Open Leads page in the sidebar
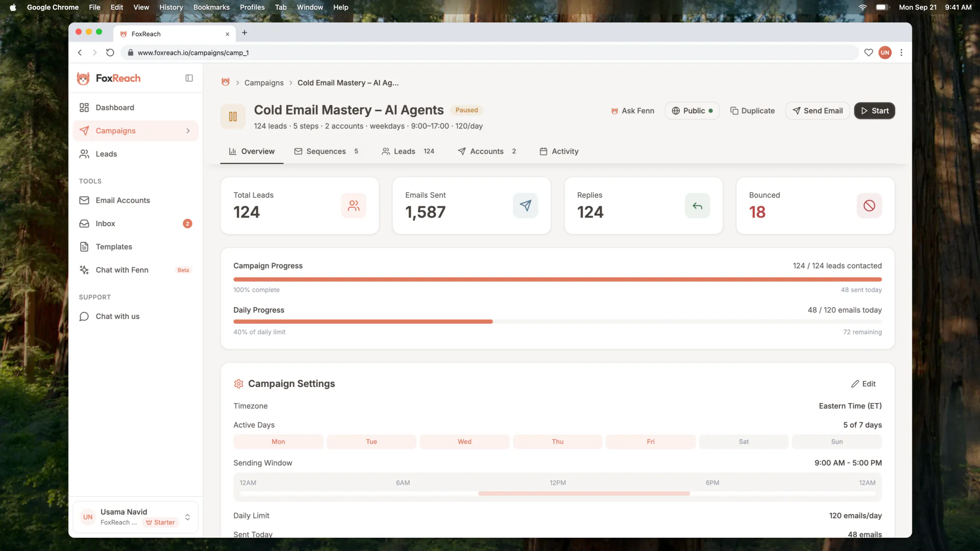This screenshot has width=980, height=551. (136, 154)
